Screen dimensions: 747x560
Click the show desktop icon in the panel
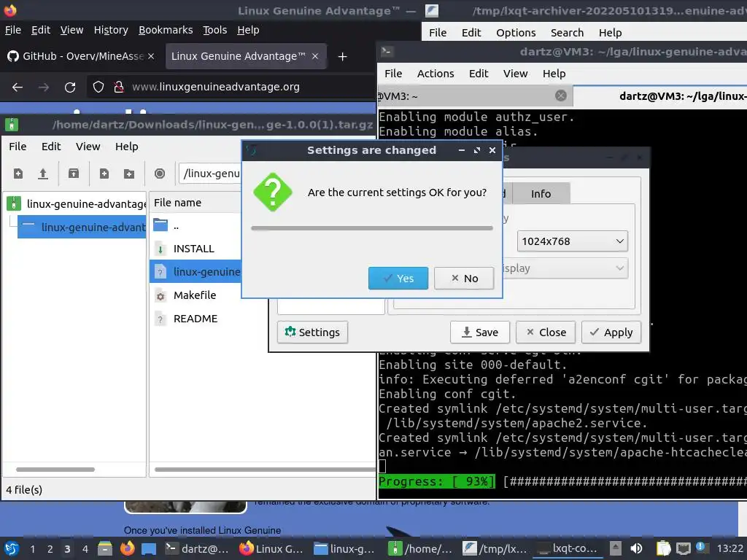click(149, 548)
